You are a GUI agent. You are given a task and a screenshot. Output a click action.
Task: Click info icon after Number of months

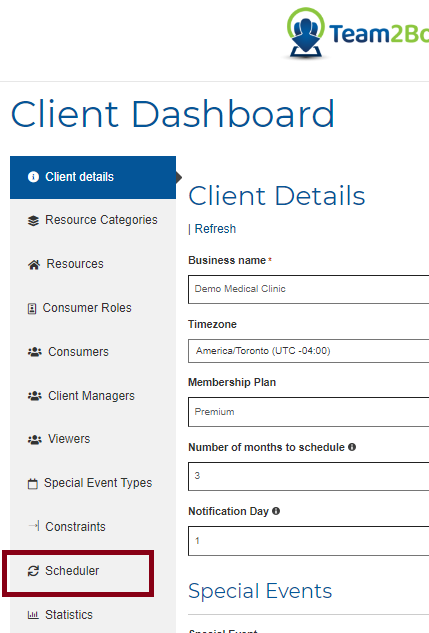tap(352, 447)
